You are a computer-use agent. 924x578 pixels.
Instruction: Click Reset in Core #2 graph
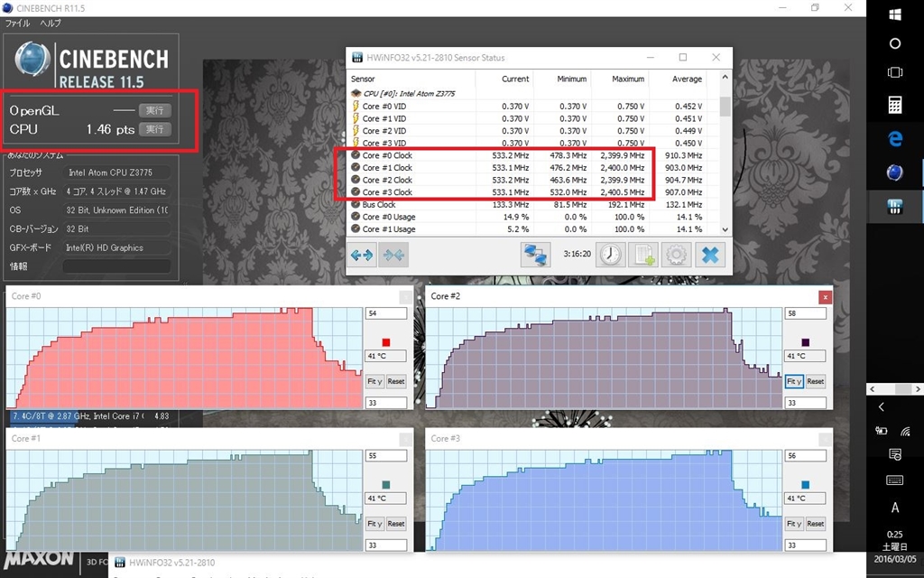816,381
